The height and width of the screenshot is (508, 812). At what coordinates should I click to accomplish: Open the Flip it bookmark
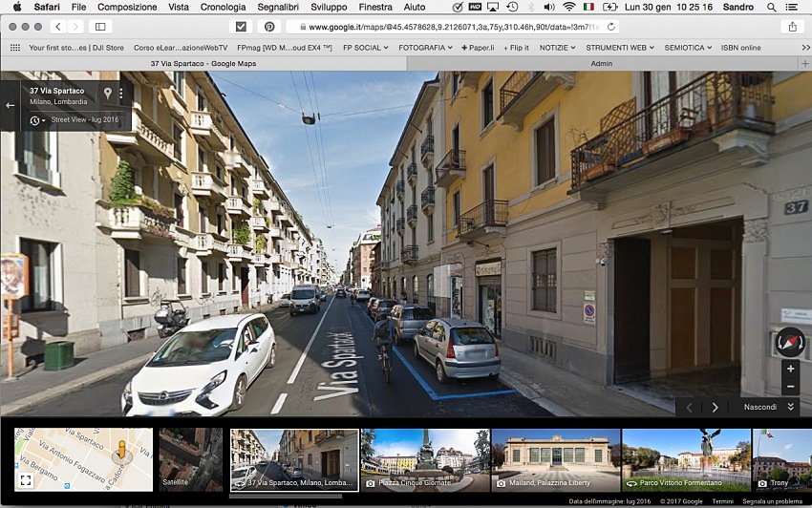point(516,48)
